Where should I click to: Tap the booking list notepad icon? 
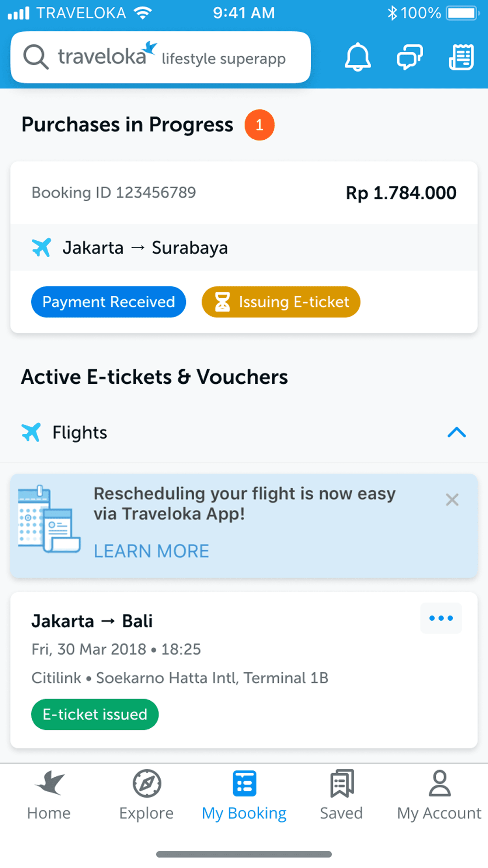(461, 57)
